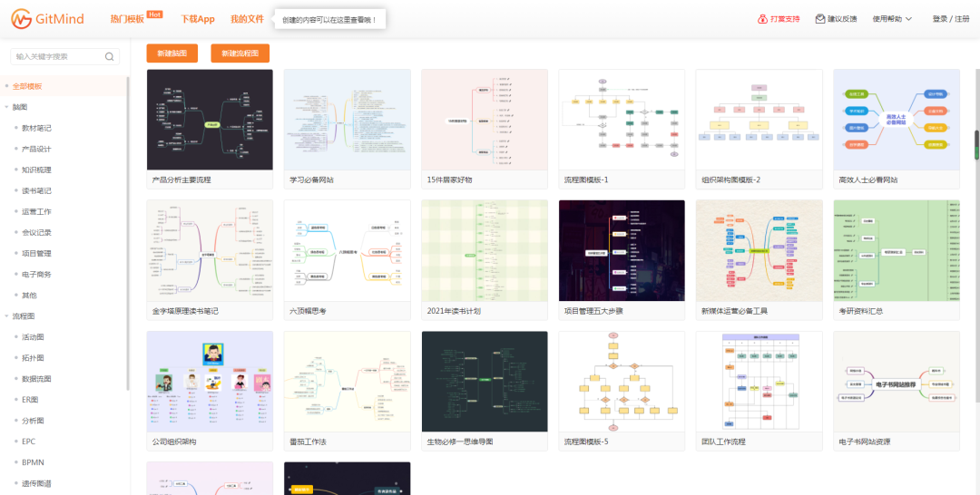The width and height of the screenshot is (980, 495).
Task: Click the page vertical scrollbar
Action: point(976,145)
